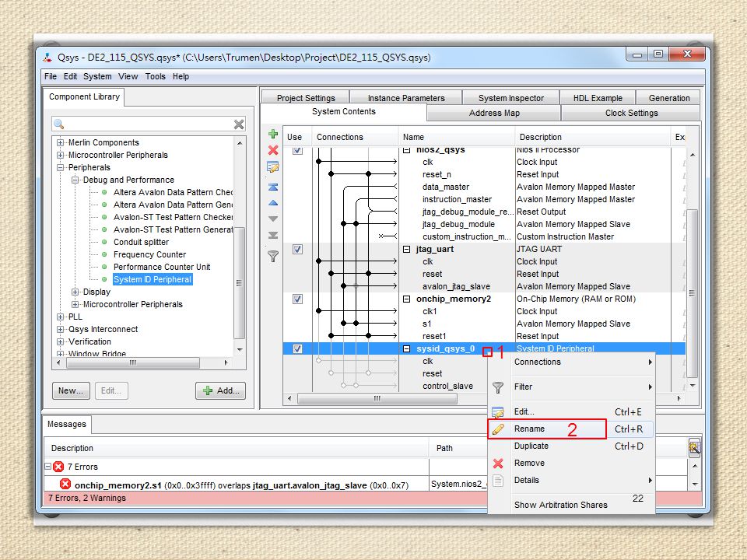This screenshot has width=747, height=560.
Task: Collapse the Peripherals tree node
Action: (60, 167)
